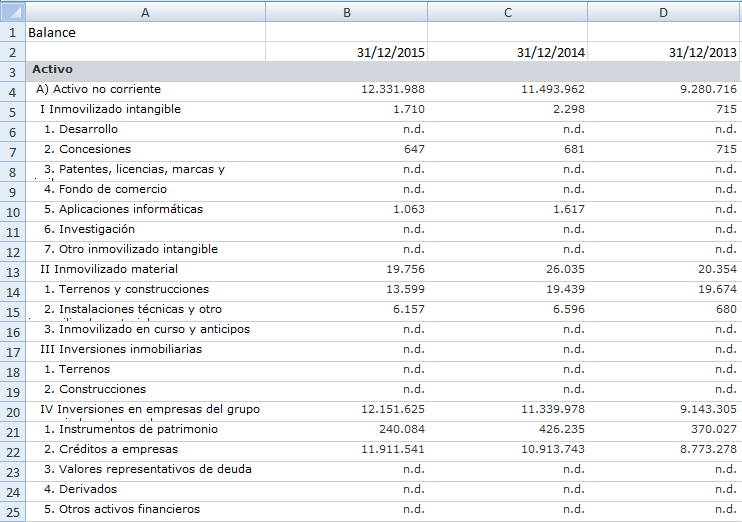Click the 31/12/2014 date cell

tap(507, 52)
